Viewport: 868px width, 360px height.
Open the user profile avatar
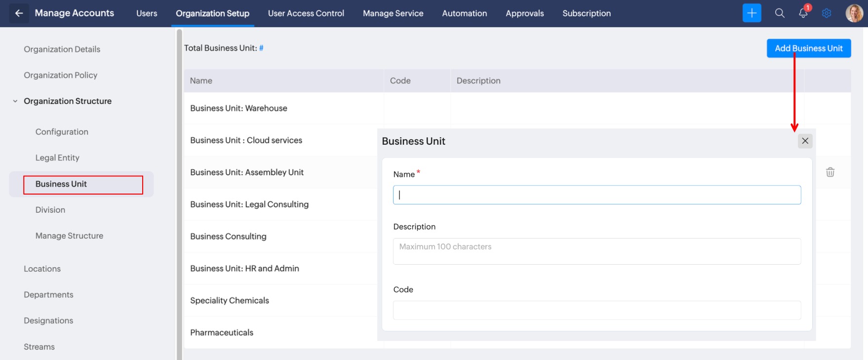pyautogui.click(x=854, y=13)
